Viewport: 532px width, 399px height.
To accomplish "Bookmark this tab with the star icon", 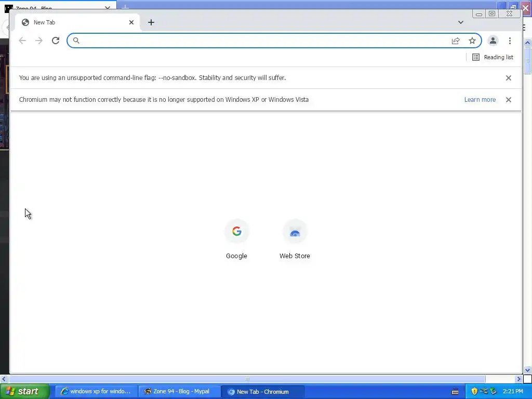I will [x=472, y=41].
